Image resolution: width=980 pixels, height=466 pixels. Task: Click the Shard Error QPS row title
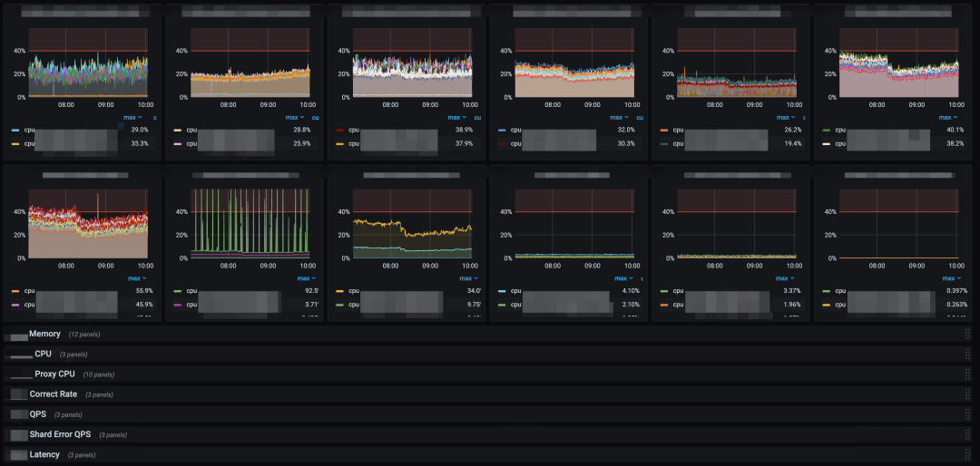(x=60, y=434)
